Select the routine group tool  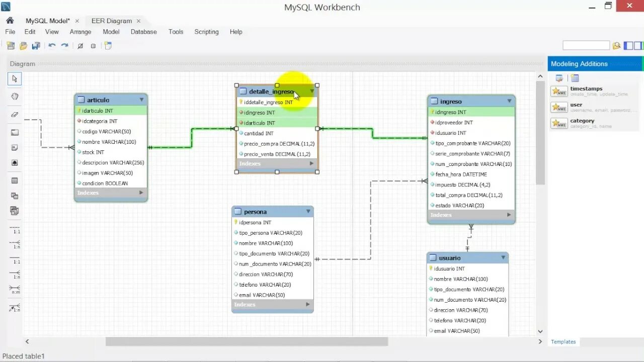pos(15,211)
